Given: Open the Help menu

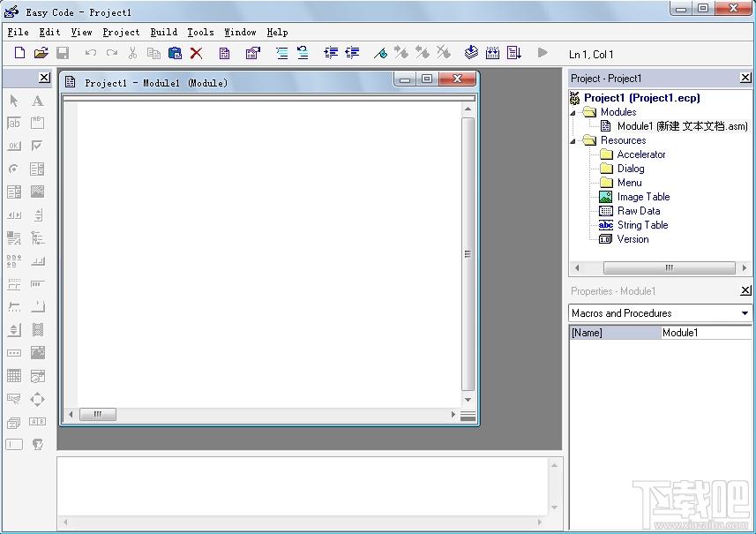Looking at the screenshot, I should click(277, 33).
